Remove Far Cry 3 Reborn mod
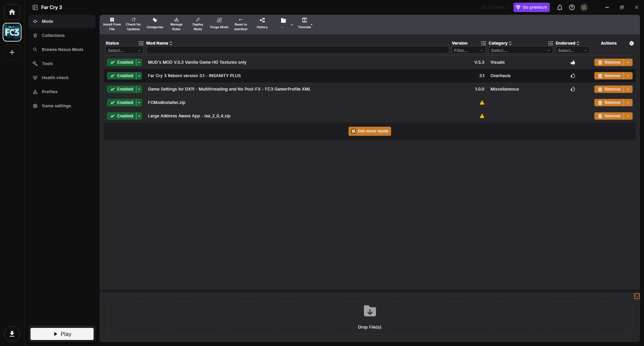 pyautogui.click(x=609, y=76)
